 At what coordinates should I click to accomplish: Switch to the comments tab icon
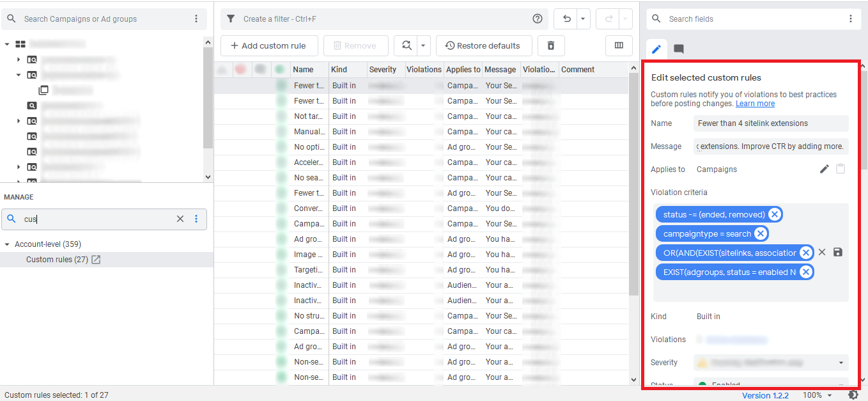pyautogui.click(x=679, y=49)
